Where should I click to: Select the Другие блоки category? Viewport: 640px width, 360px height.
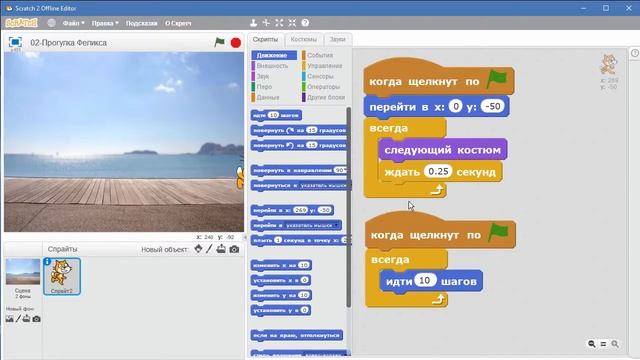[325, 98]
